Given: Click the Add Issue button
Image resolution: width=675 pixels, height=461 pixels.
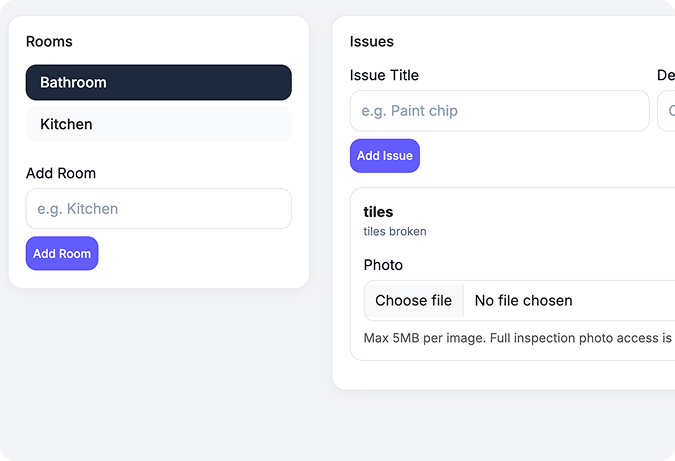Looking at the screenshot, I should (384, 156).
